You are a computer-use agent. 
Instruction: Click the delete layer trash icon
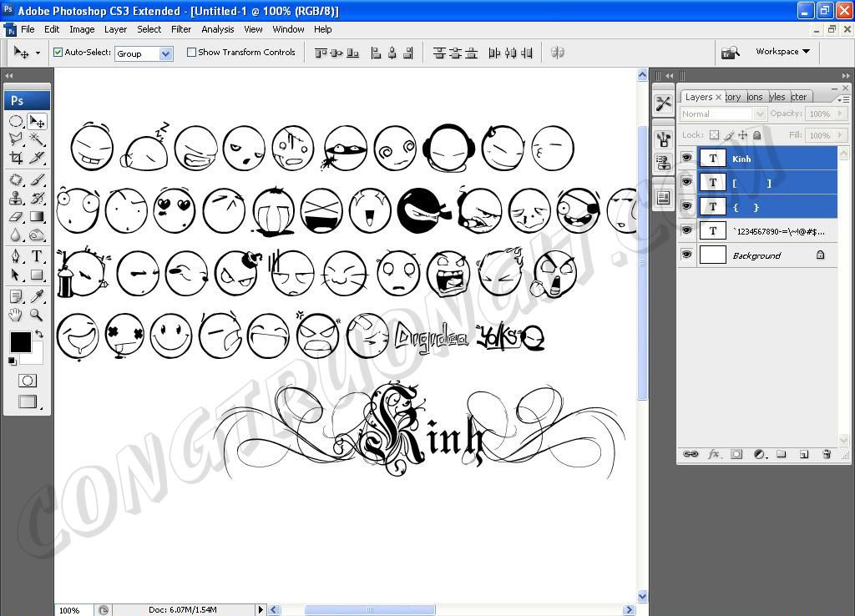(827, 454)
